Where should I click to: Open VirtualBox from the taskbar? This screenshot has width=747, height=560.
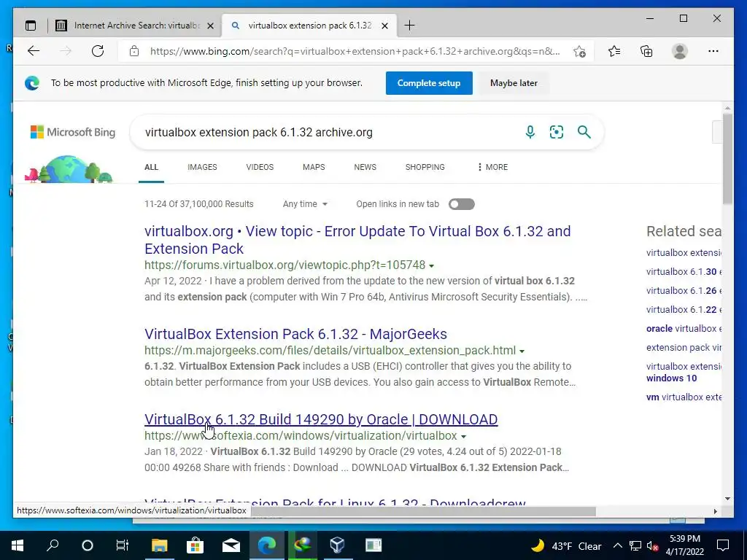pyautogui.click(x=337, y=545)
